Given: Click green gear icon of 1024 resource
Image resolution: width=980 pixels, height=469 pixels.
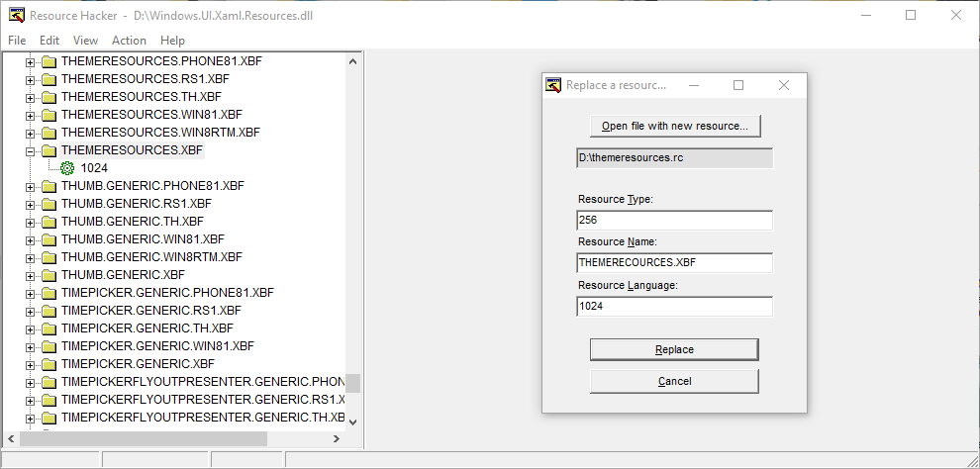Looking at the screenshot, I should click(x=67, y=168).
